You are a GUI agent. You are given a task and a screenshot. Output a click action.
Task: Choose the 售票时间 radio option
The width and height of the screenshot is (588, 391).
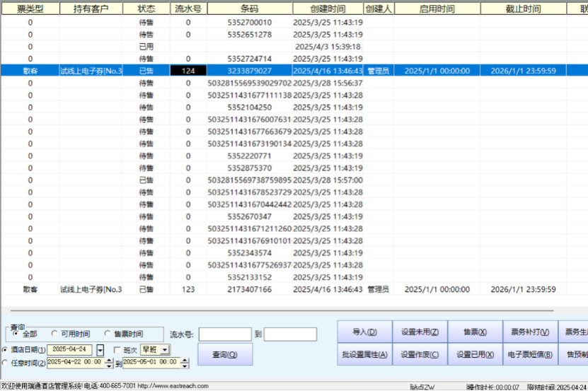(108, 334)
